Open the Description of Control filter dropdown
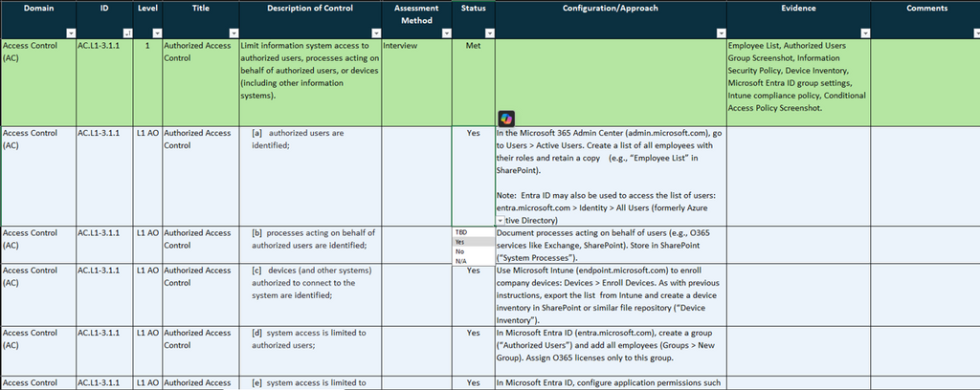Viewport: 980px width, 390px height. coord(375,33)
